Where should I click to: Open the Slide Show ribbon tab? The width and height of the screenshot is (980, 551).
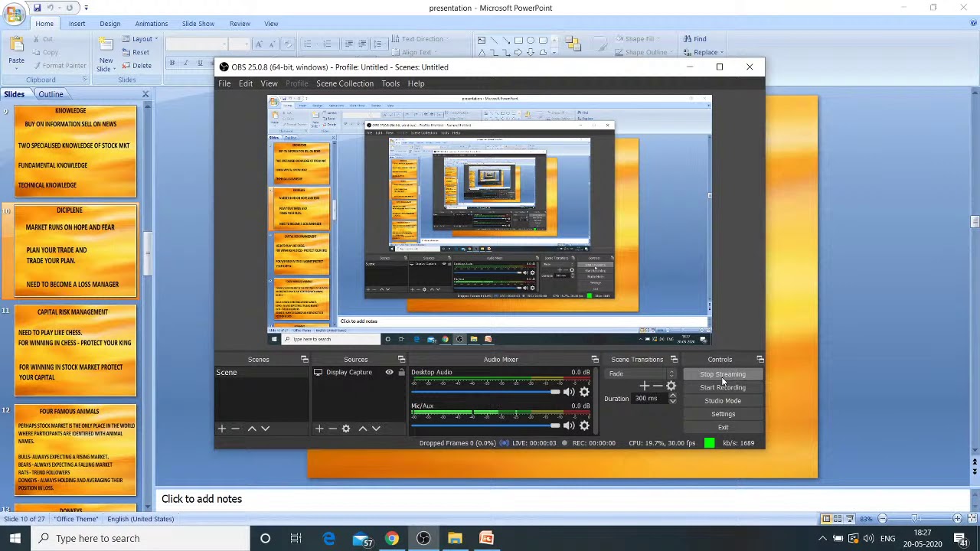[198, 24]
